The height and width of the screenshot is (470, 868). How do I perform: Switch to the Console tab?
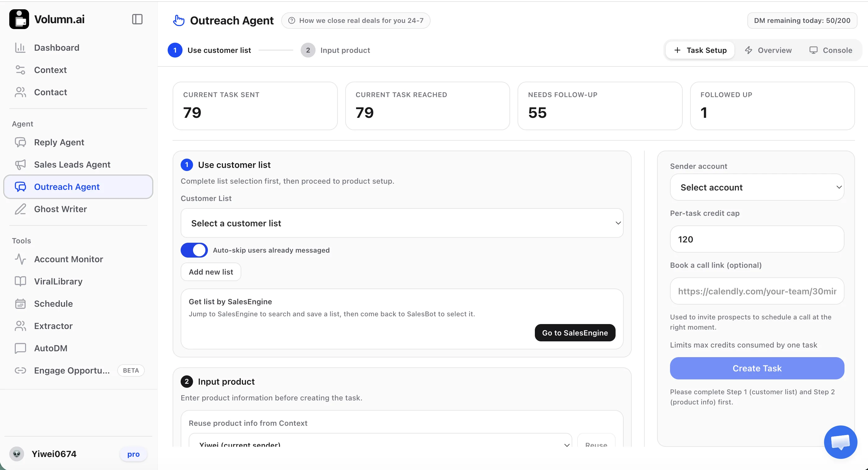click(x=831, y=50)
